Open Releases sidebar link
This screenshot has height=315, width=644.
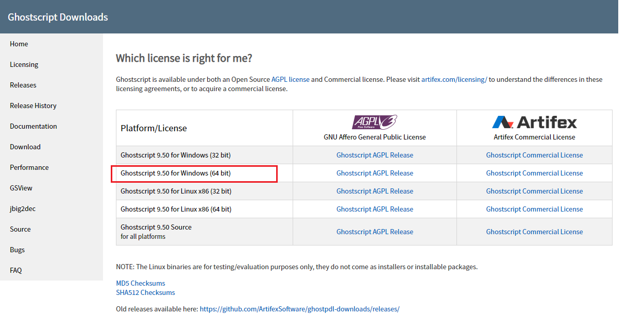(x=23, y=85)
